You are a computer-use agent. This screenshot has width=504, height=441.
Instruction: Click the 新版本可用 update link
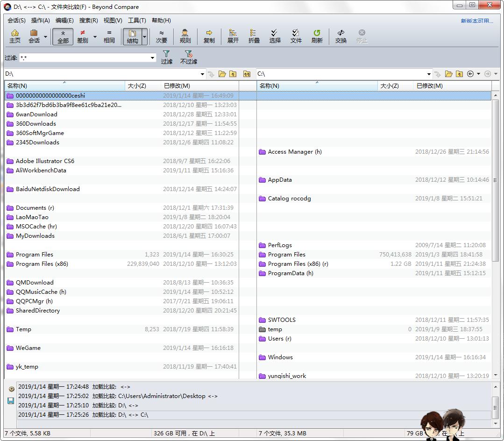point(477,21)
